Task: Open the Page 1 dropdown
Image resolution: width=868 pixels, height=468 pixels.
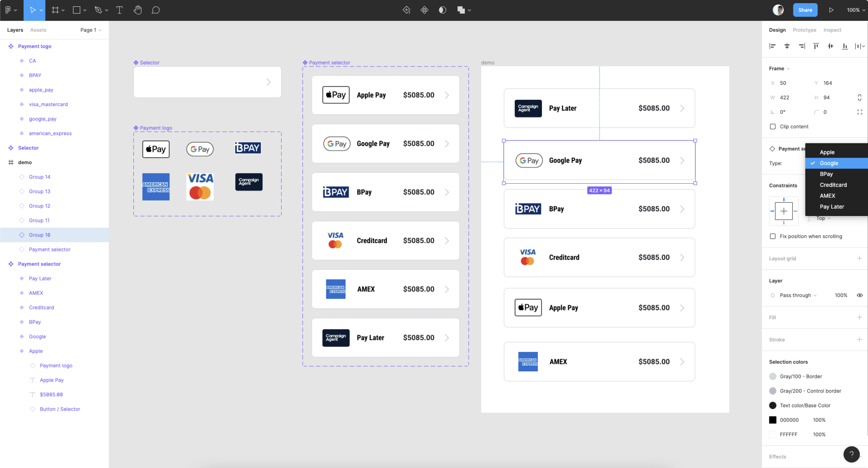Action: (91, 30)
